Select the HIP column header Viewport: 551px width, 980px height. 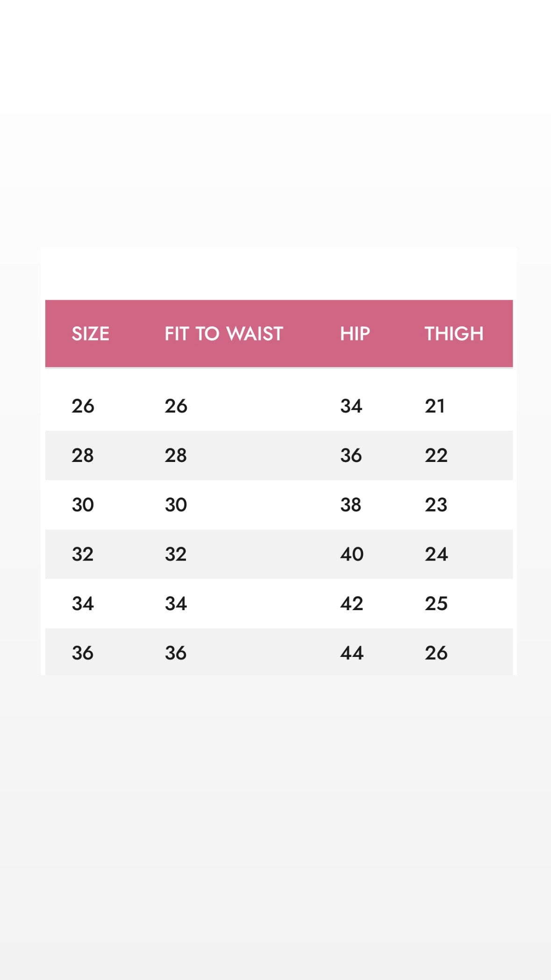(355, 334)
